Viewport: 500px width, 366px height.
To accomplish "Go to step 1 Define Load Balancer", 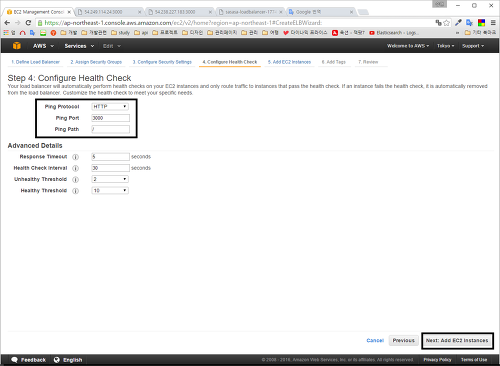I will point(35,62).
